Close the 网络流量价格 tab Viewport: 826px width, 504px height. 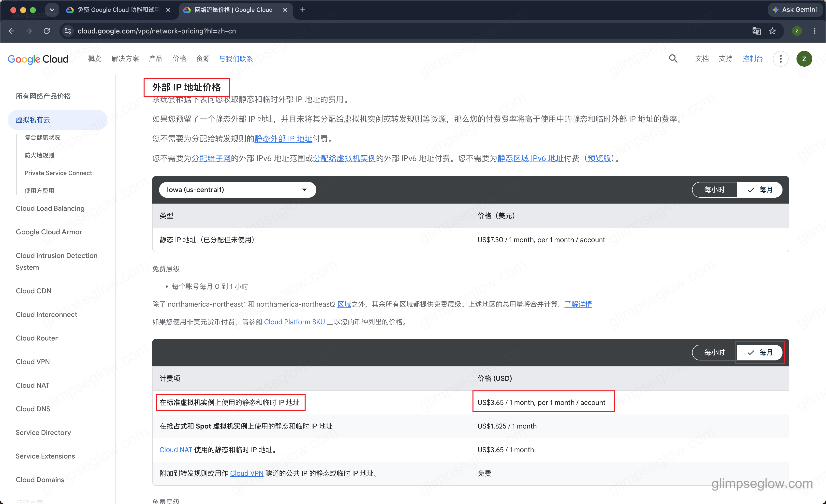285,10
